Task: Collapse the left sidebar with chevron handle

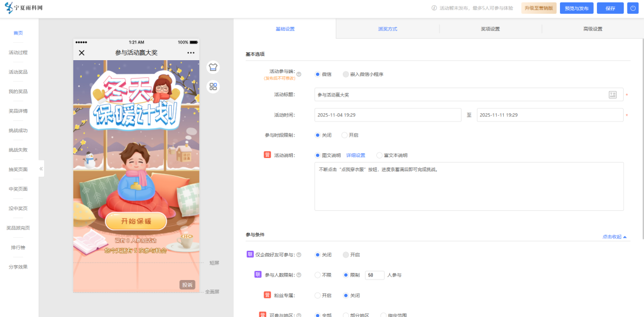Action: click(41, 169)
